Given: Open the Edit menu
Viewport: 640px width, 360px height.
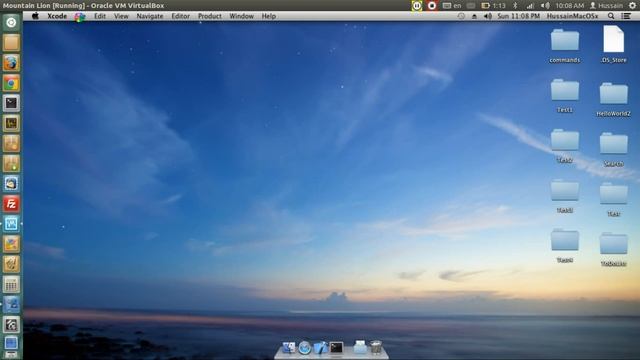Looking at the screenshot, I should [x=100, y=16].
